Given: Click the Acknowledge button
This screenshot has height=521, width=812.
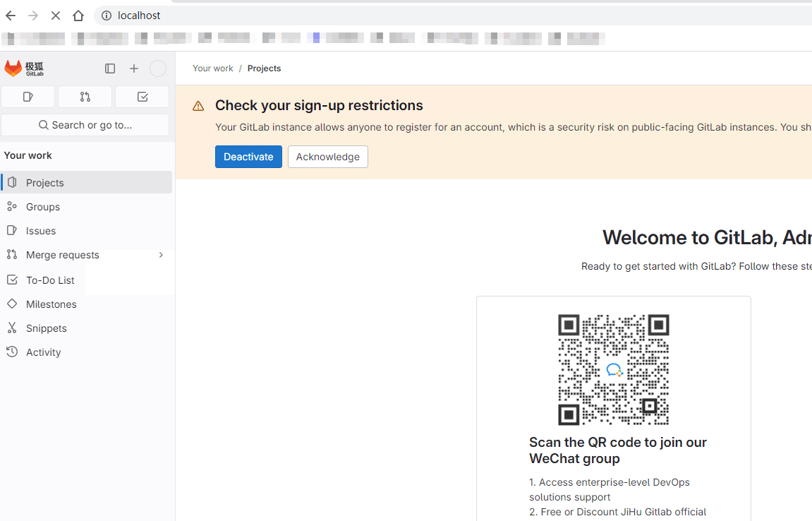Looking at the screenshot, I should coord(328,157).
